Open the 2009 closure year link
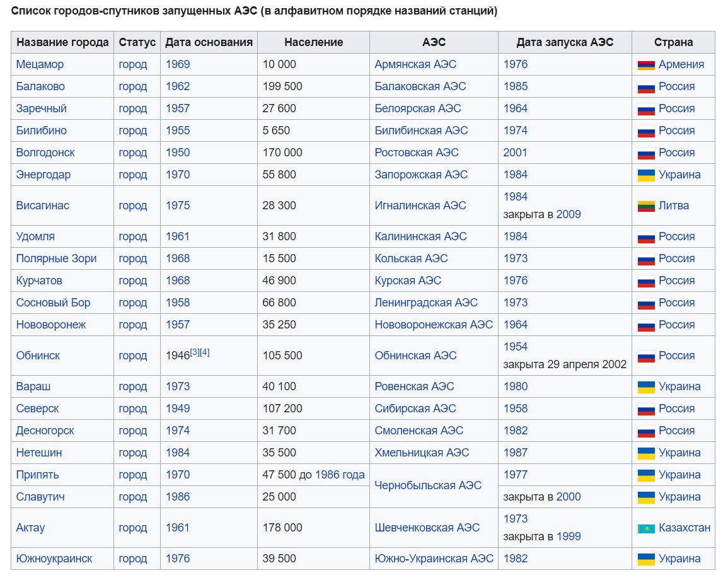 click(x=569, y=214)
